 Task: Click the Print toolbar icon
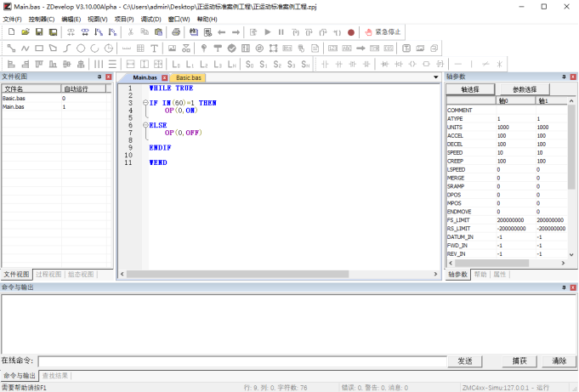tap(176, 32)
